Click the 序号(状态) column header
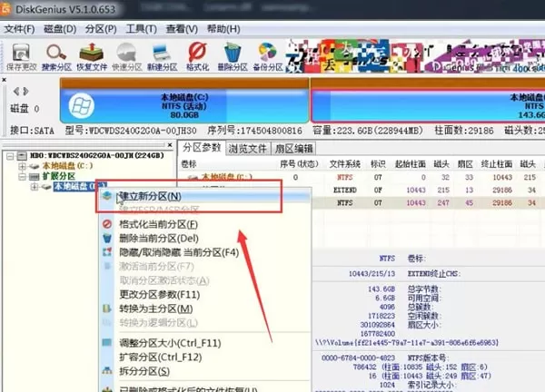This screenshot has height=392, width=545. 299,164
